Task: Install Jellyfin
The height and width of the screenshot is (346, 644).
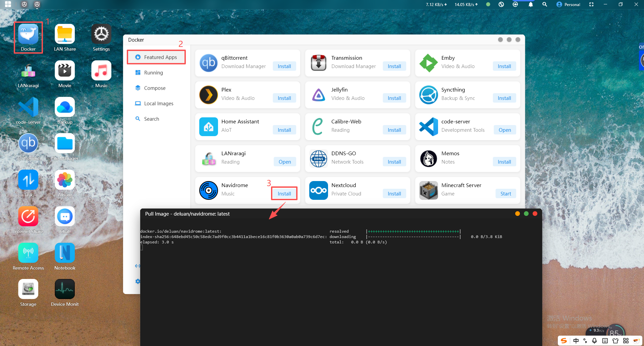Action: pyautogui.click(x=394, y=98)
